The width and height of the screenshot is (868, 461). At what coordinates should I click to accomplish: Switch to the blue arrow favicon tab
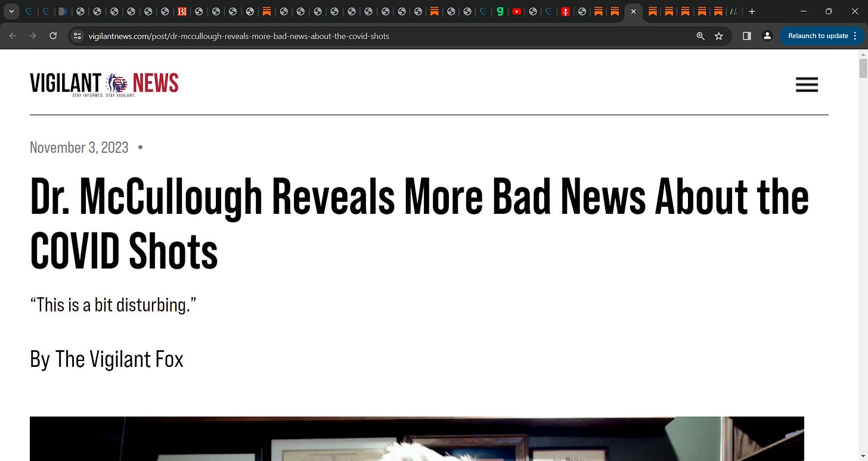(x=63, y=11)
